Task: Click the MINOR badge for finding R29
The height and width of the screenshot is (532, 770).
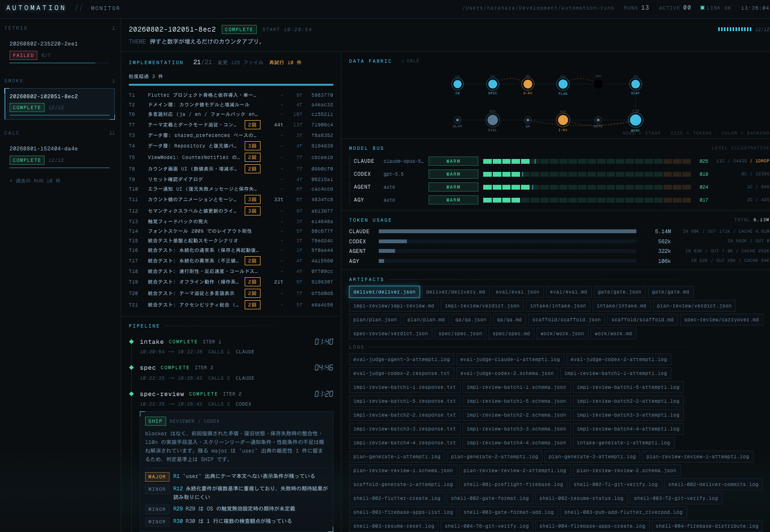Action: click(x=157, y=509)
